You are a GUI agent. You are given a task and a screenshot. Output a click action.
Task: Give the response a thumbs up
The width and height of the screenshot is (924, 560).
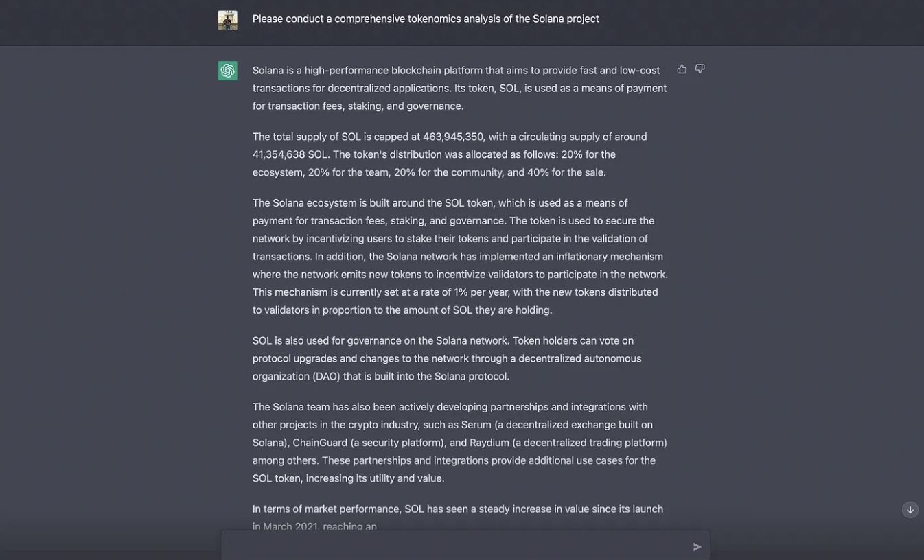[682, 69]
